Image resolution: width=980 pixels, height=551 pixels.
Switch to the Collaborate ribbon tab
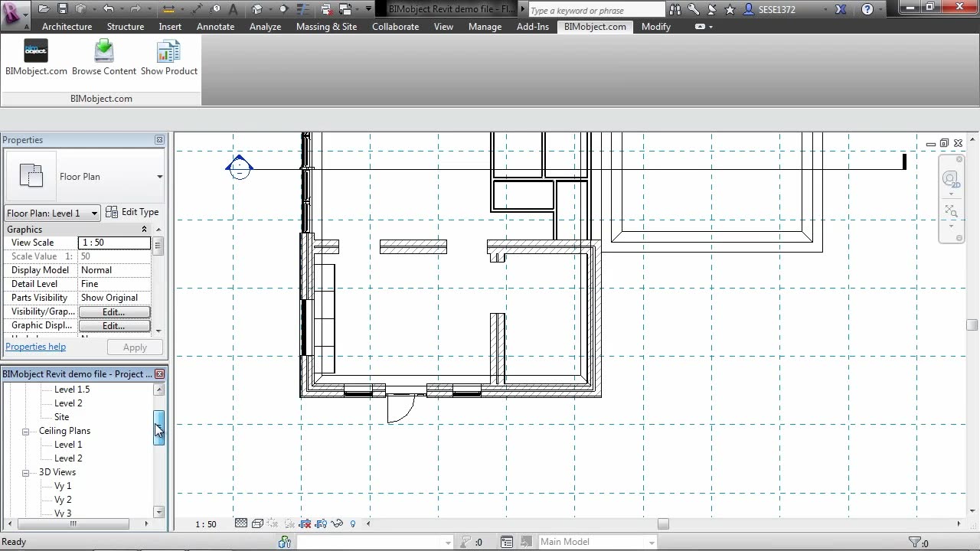396,26
